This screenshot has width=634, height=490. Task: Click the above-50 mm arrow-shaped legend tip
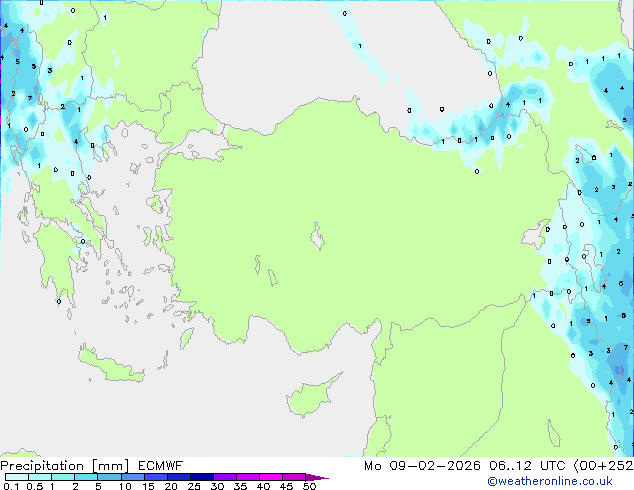click(x=317, y=477)
